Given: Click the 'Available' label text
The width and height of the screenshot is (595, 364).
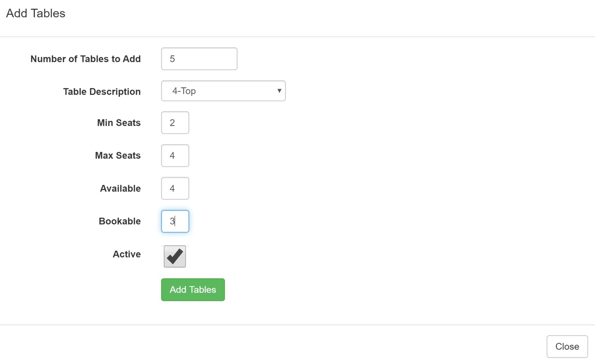Looking at the screenshot, I should click(x=120, y=189).
